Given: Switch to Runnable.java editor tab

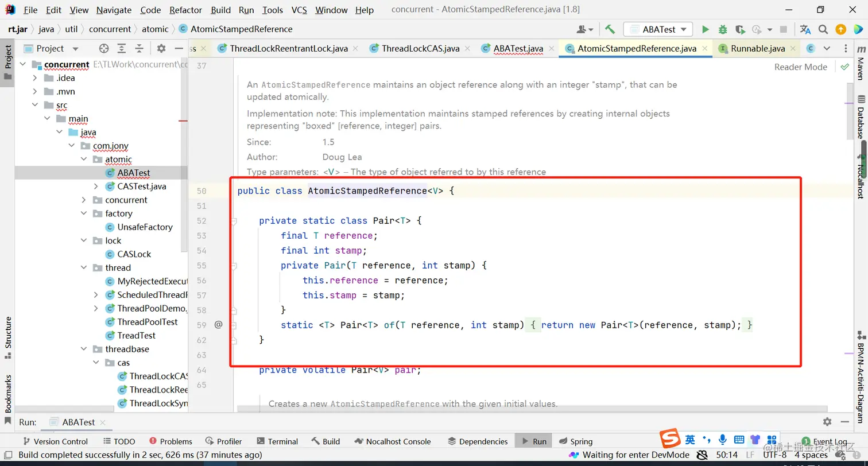Looking at the screenshot, I should [757, 48].
